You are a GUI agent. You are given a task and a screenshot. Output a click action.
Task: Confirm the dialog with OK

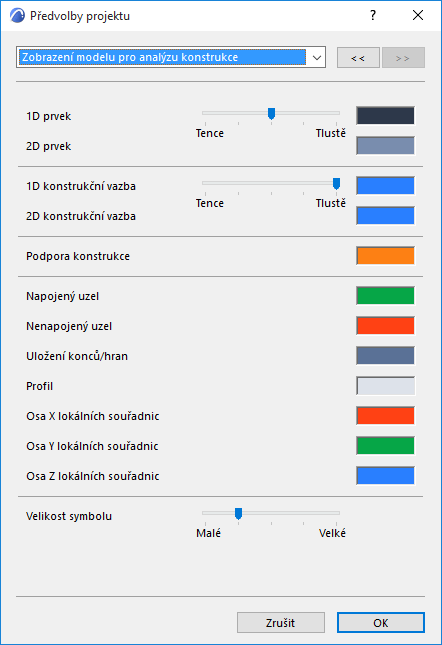(381, 623)
